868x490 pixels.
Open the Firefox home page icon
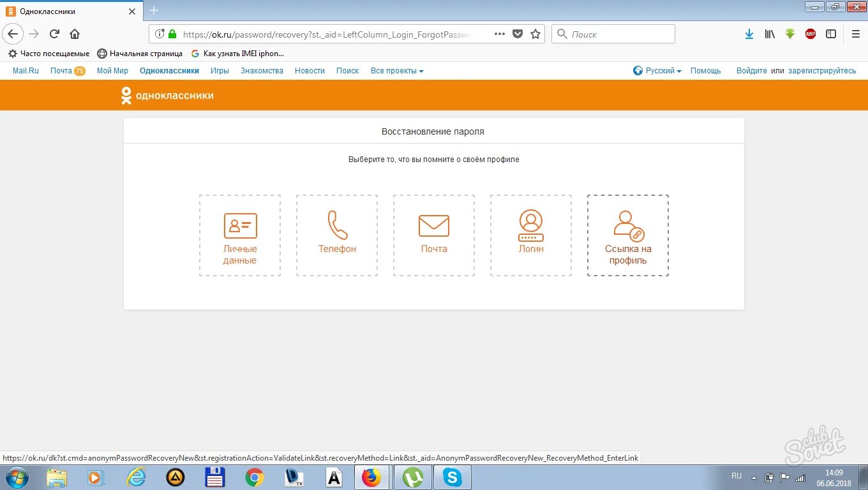(x=75, y=34)
